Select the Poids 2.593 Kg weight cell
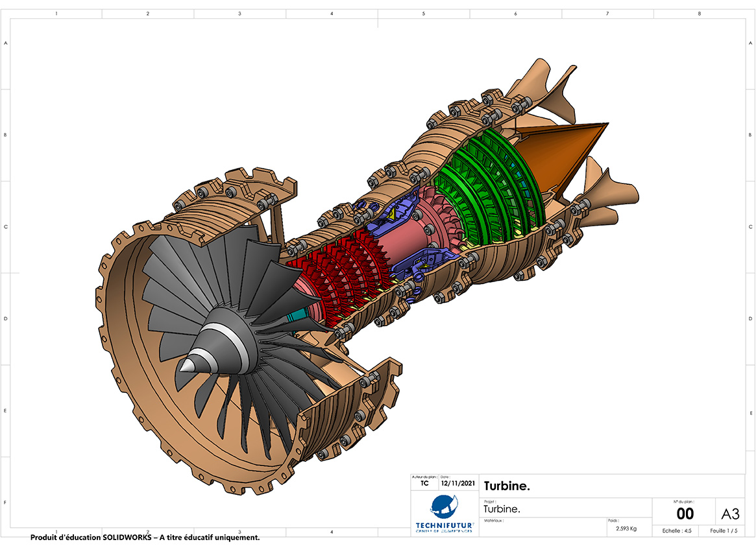756x546 pixels. [626, 528]
